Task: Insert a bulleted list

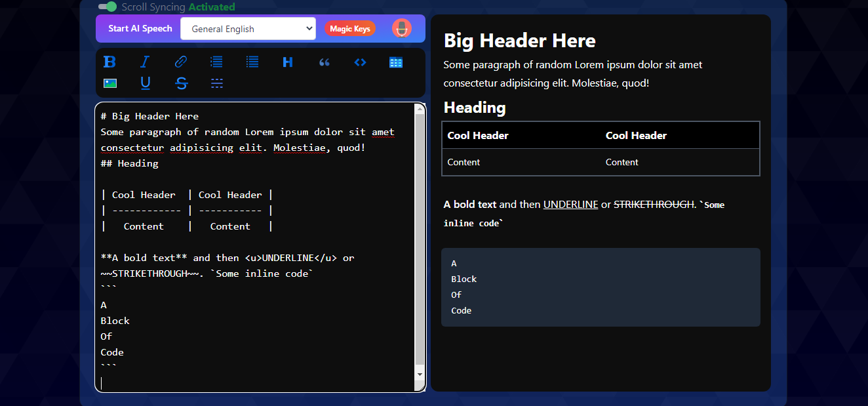Action: pos(252,62)
